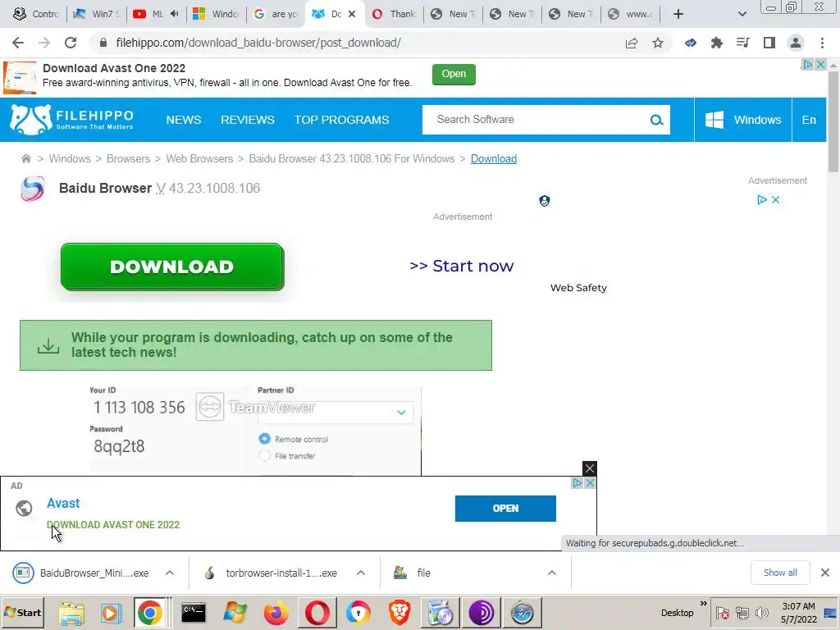The image size is (840, 630).
Task: Open the En language selector
Action: pos(809,120)
